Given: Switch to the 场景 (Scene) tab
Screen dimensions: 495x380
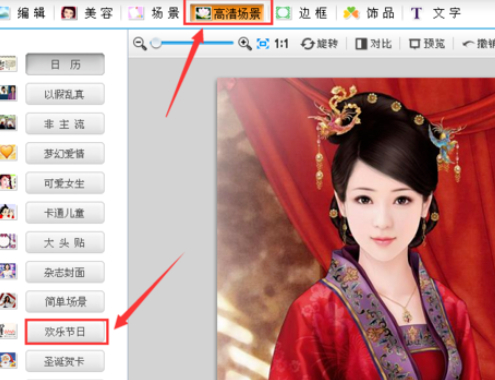Looking at the screenshot, I should click(x=155, y=13).
